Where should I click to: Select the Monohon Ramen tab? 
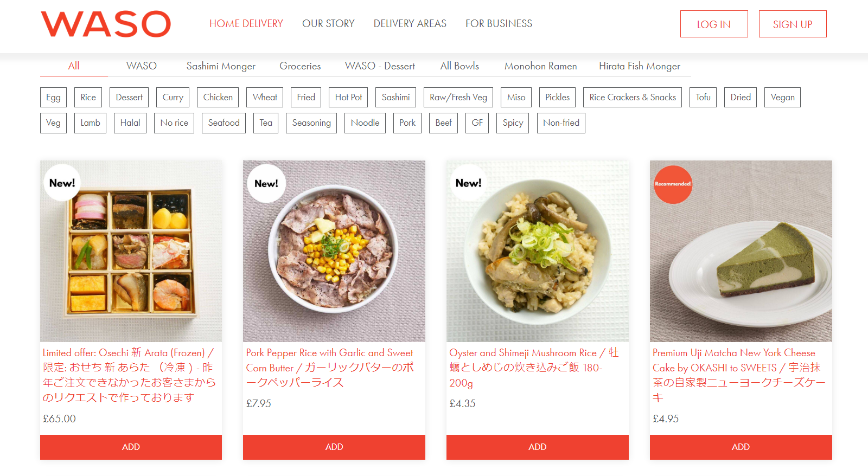point(541,66)
